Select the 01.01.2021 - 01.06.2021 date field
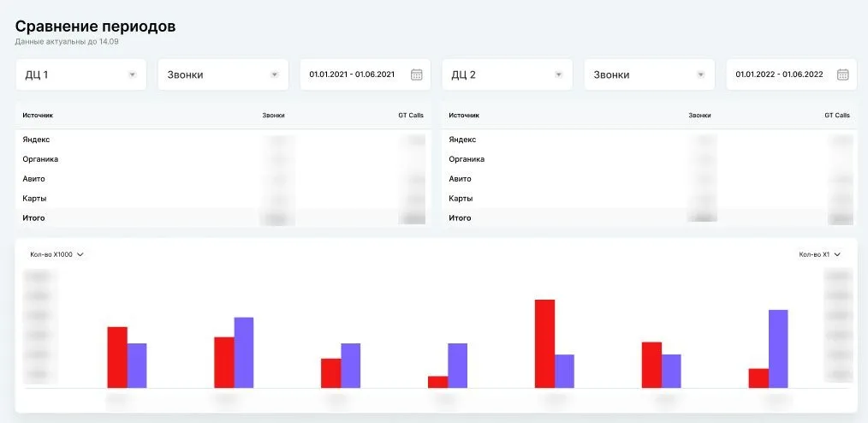The width and height of the screenshot is (868, 423). coord(352,74)
